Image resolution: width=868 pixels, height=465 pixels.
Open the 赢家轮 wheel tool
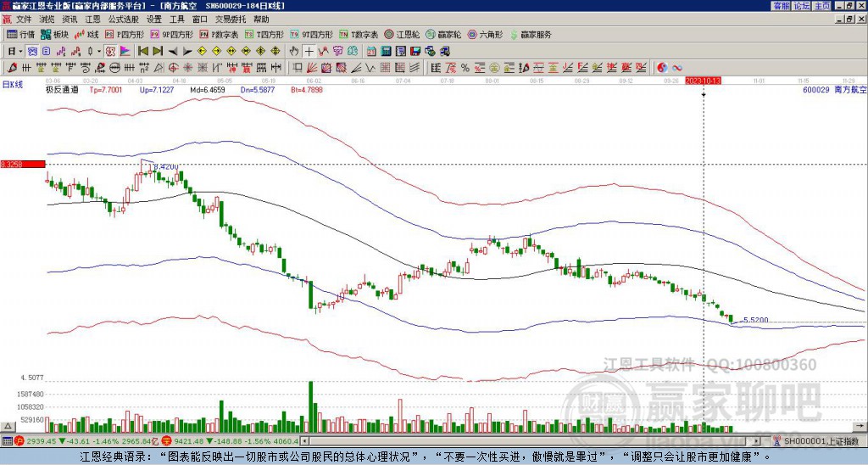(x=443, y=34)
